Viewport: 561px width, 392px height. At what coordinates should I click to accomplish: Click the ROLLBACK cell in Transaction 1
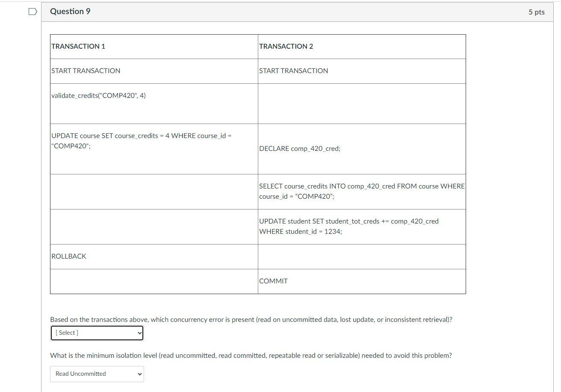click(68, 256)
